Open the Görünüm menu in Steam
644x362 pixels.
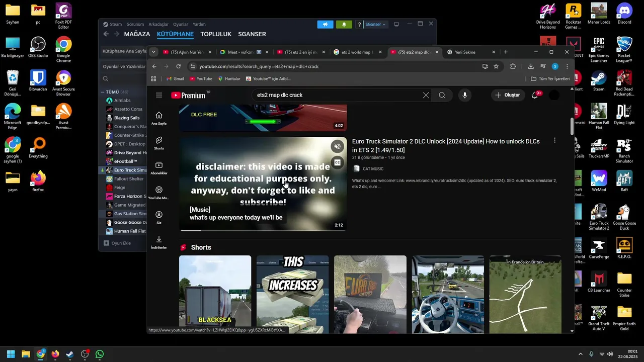tap(135, 24)
